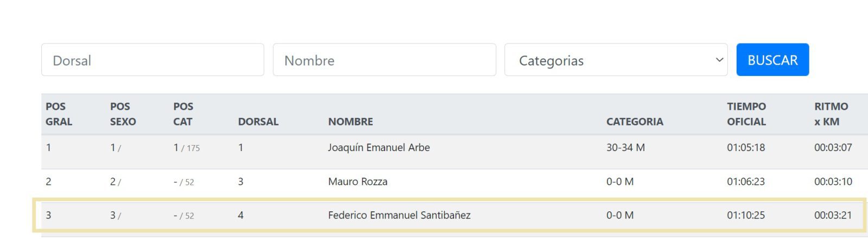Click the DORSAL column header

[x=258, y=122]
